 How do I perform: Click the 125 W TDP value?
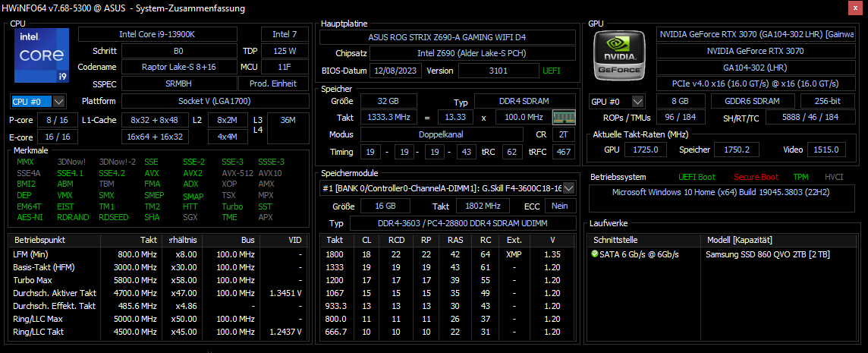pyautogui.click(x=285, y=51)
